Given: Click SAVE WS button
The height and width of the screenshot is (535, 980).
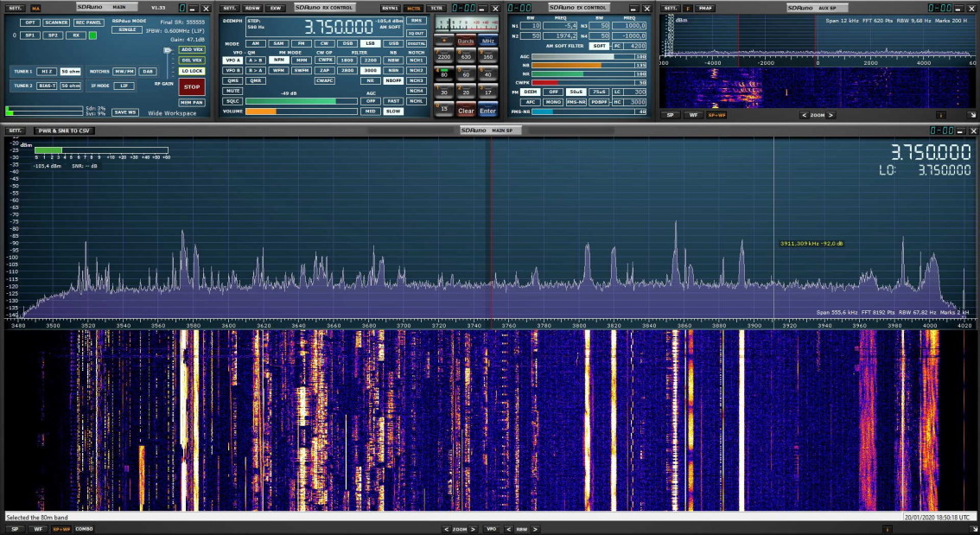Looking at the screenshot, I should [125, 112].
